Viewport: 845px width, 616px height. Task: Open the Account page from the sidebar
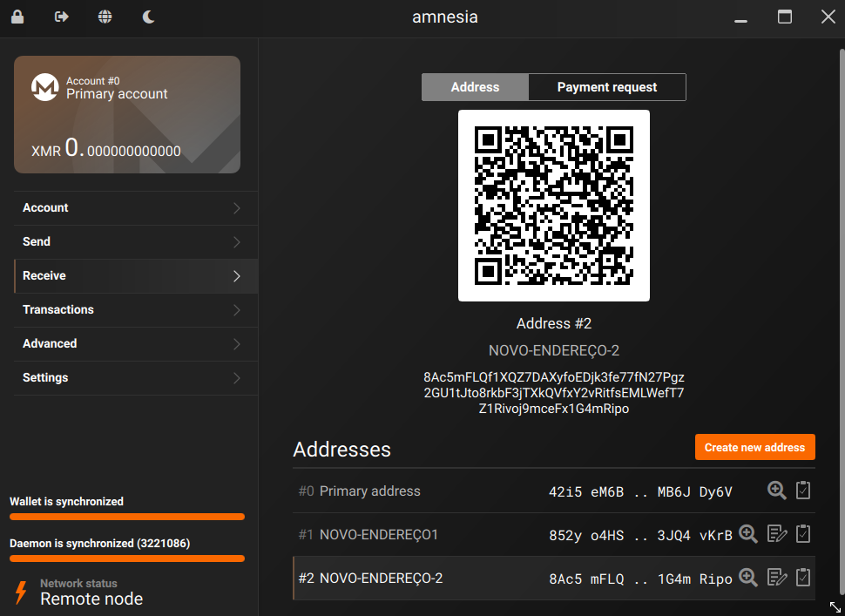tap(136, 208)
